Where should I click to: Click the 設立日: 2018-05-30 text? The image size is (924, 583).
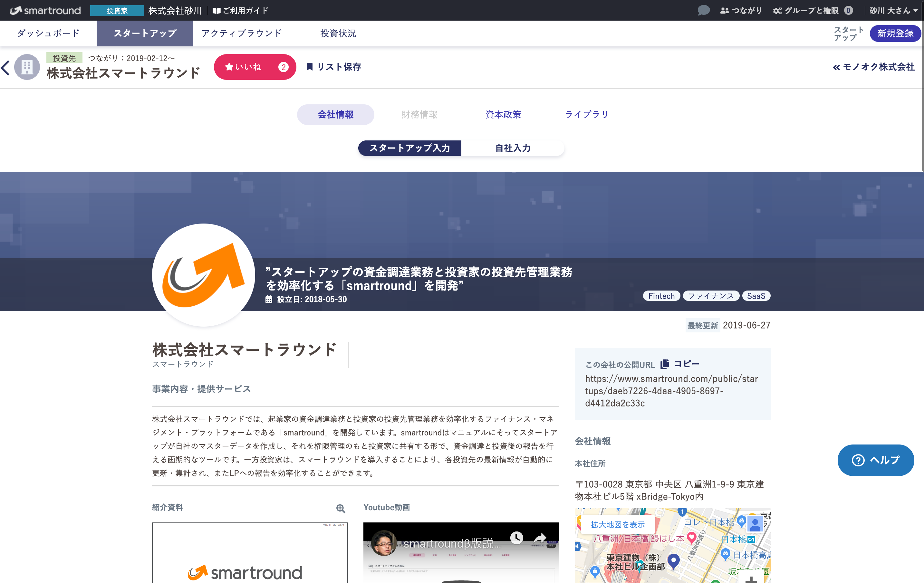(x=312, y=299)
